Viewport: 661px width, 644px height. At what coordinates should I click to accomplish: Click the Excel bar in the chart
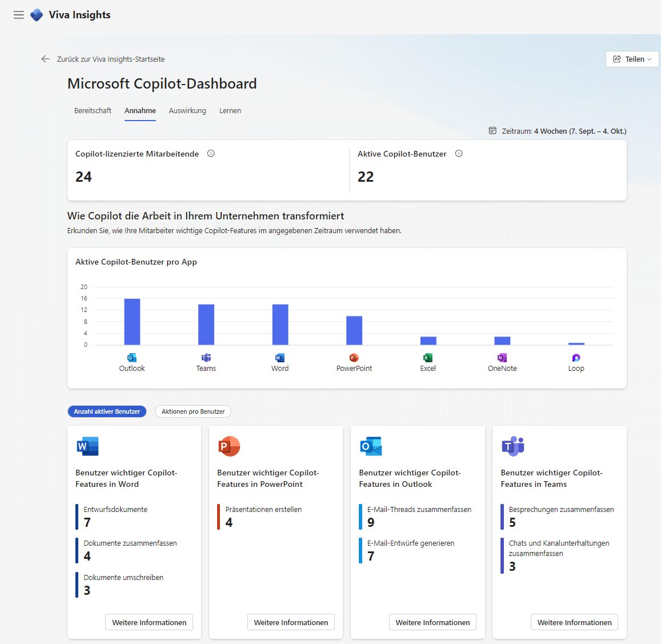pyautogui.click(x=428, y=341)
